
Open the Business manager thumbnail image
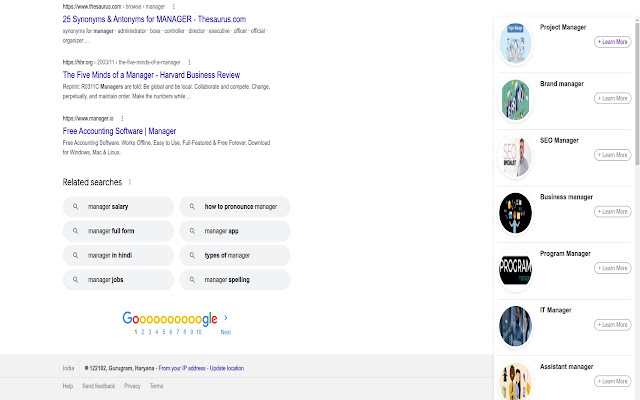point(516,213)
